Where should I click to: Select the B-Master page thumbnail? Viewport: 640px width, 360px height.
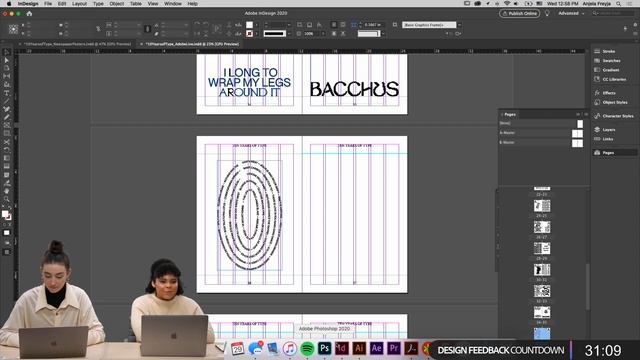[x=577, y=143]
